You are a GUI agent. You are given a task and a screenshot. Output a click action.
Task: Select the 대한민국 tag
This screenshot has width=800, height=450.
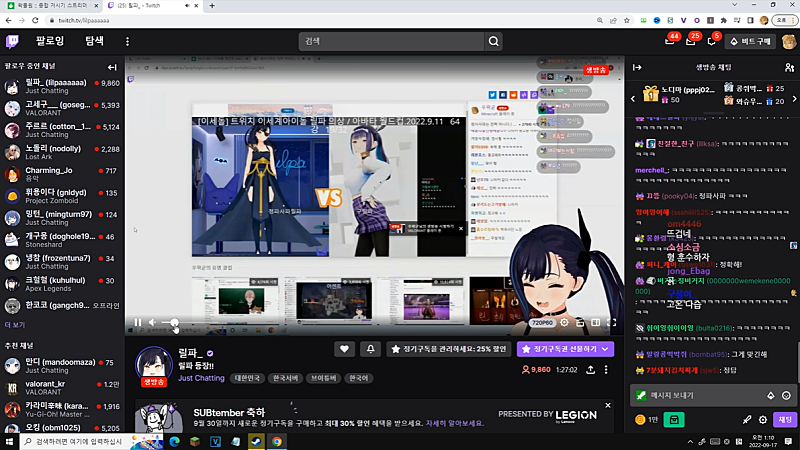click(247, 378)
